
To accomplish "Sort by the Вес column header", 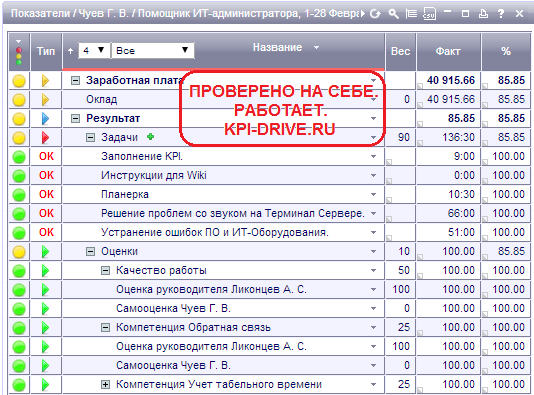I will (400, 51).
